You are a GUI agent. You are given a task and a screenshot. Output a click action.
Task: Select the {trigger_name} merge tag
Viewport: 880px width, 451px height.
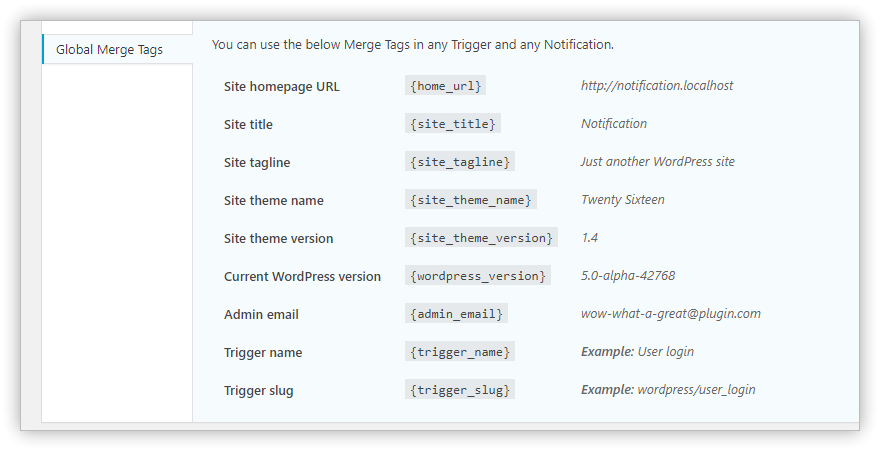[461, 352]
